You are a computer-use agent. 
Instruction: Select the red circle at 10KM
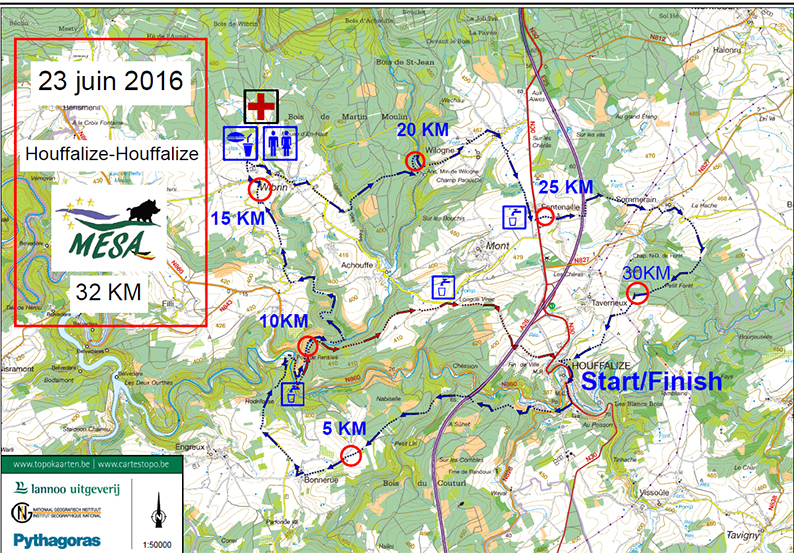(x=307, y=346)
